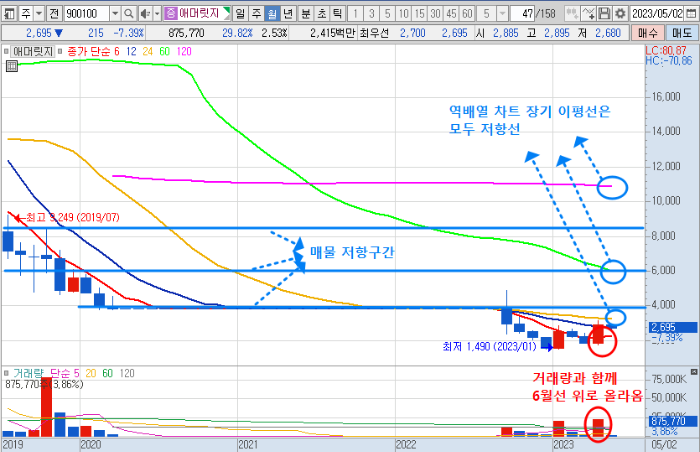The image size is (700, 452).
Task: Click the 2,695 price axis marker
Action: 672,327
